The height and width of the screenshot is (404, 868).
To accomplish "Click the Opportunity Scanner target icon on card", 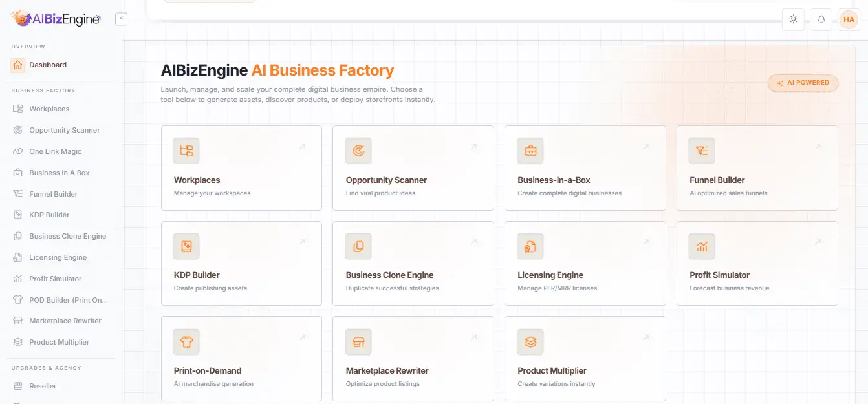I will pos(358,151).
